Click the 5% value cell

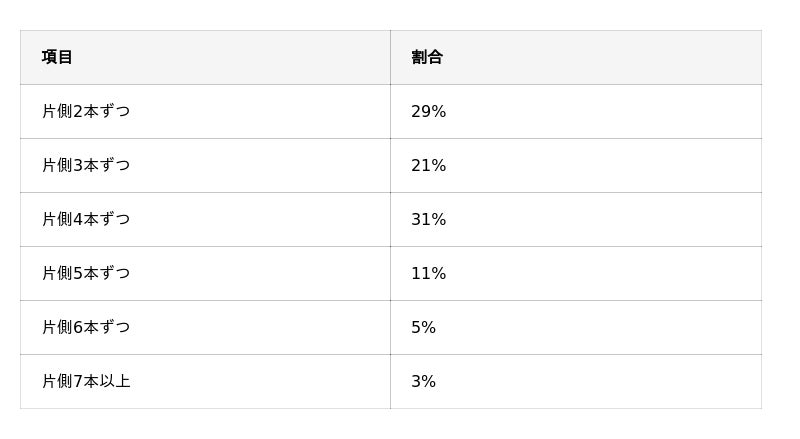423,327
